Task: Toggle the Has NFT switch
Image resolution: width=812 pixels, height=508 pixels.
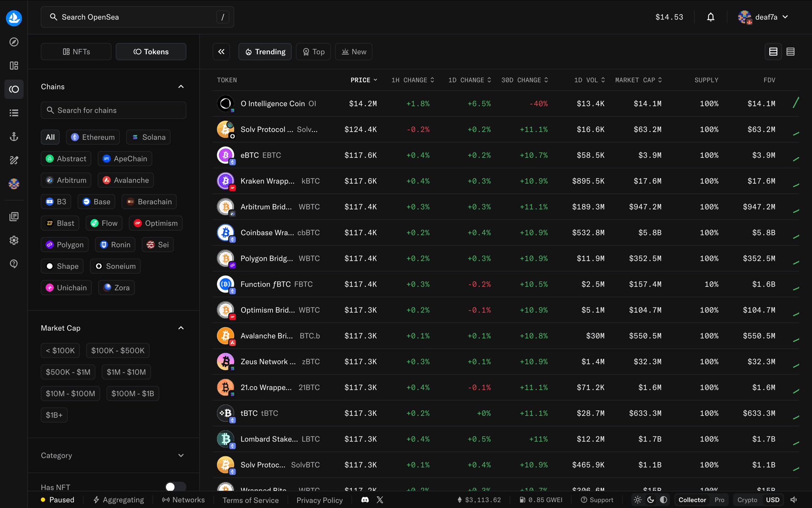Action: 176,487
